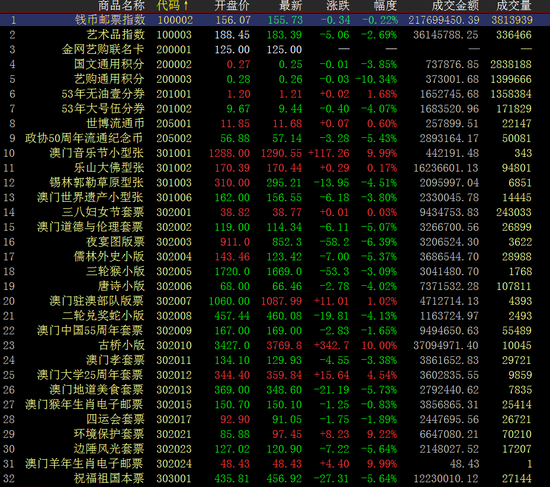Select the 艺术品指数 row
Image resolution: width=550 pixels, height=487 pixels.
coord(275,35)
